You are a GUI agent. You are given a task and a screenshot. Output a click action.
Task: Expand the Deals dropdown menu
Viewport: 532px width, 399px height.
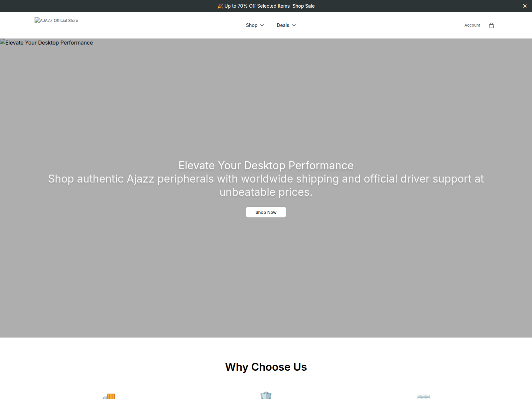286,25
